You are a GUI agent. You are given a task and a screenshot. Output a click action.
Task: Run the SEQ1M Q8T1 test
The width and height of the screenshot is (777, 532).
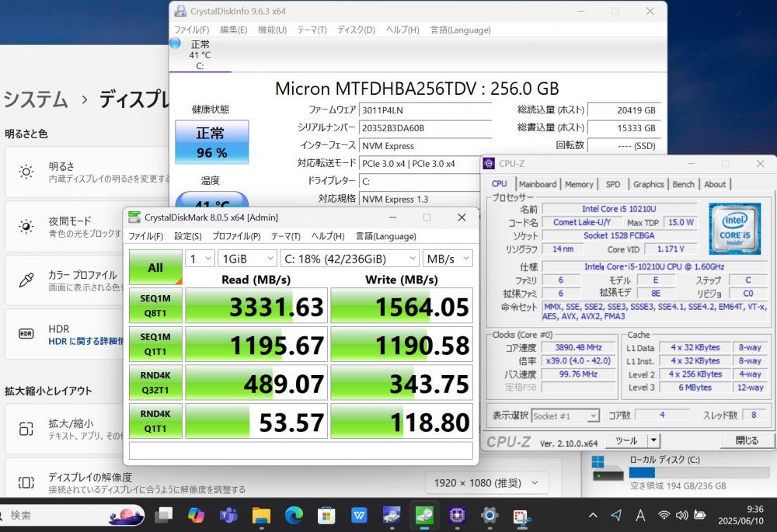tap(155, 306)
